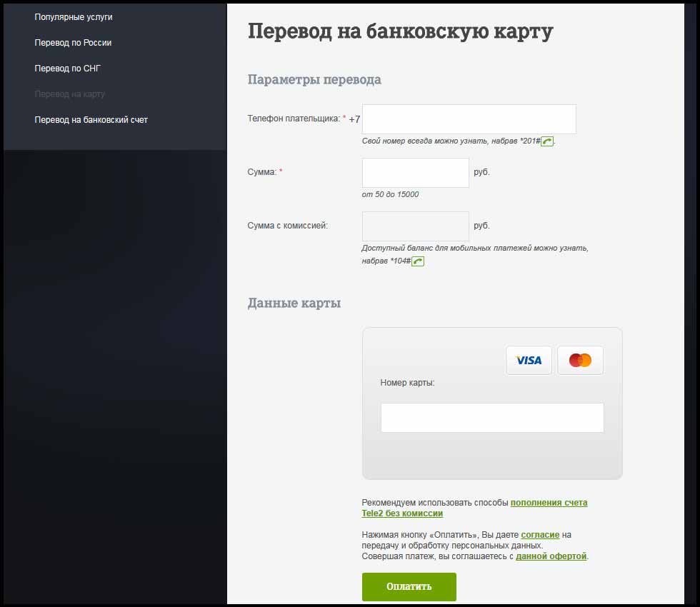Click the Данные карты section heading
This screenshot has height=607, width=700.
(x=294, y=303)
